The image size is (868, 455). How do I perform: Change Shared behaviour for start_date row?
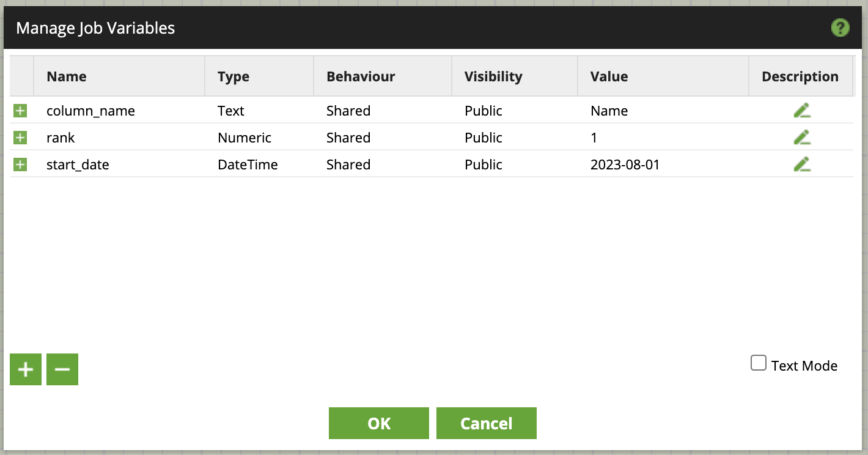[383, 165]
